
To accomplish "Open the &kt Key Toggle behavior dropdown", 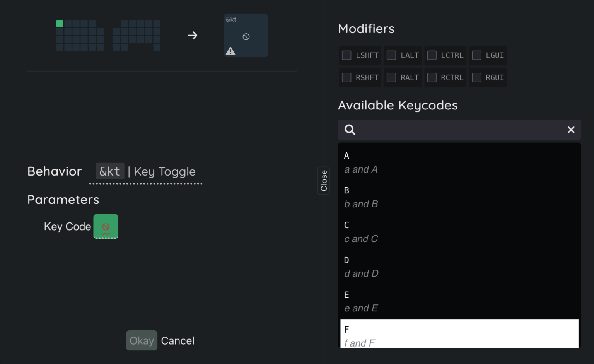I will pos(146,171).
